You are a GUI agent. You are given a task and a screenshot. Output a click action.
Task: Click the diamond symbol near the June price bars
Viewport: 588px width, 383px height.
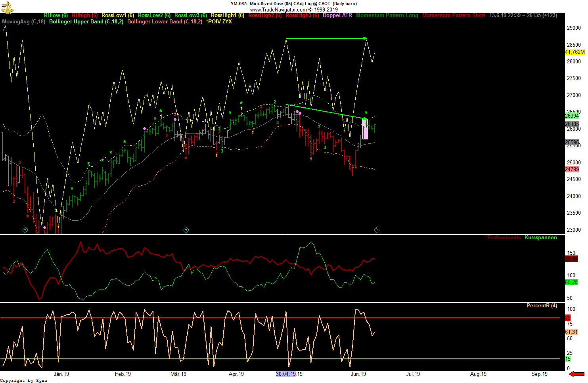377,229
